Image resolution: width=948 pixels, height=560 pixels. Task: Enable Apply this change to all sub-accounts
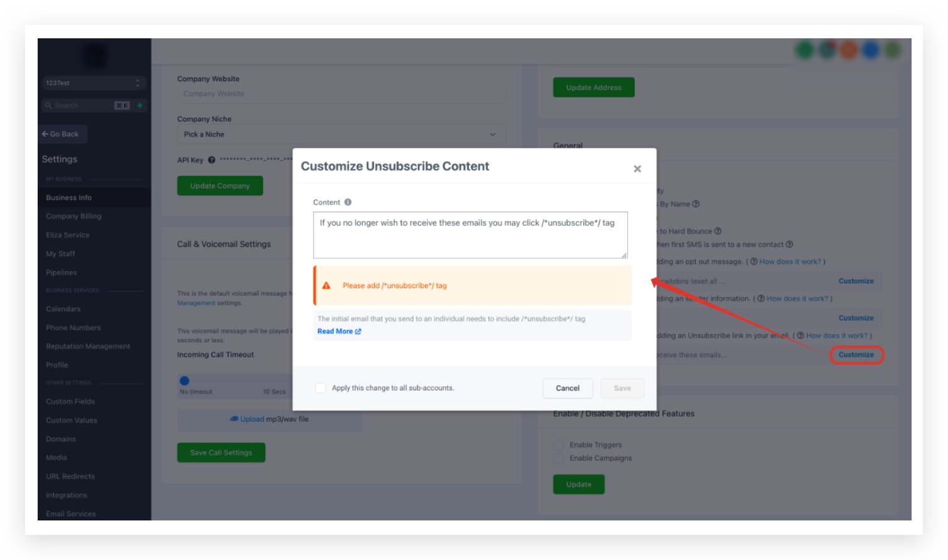click(x=320, y=388)
